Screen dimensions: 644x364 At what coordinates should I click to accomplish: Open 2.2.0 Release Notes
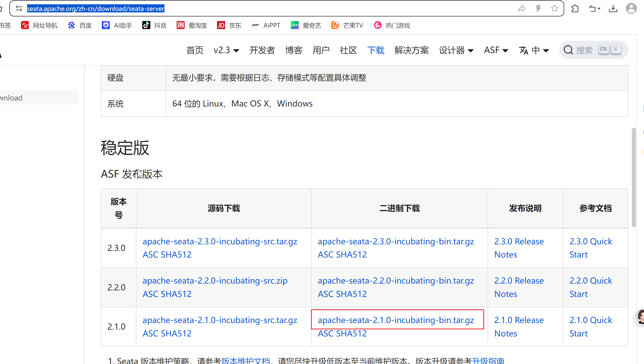(x=519, y=287)
